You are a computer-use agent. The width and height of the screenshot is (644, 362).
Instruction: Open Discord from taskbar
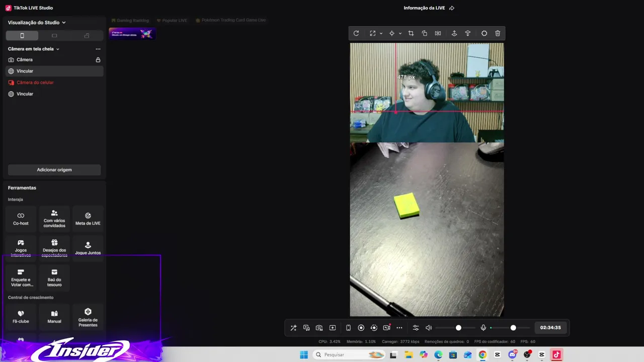pyautogui.click(x=513, y=355)
